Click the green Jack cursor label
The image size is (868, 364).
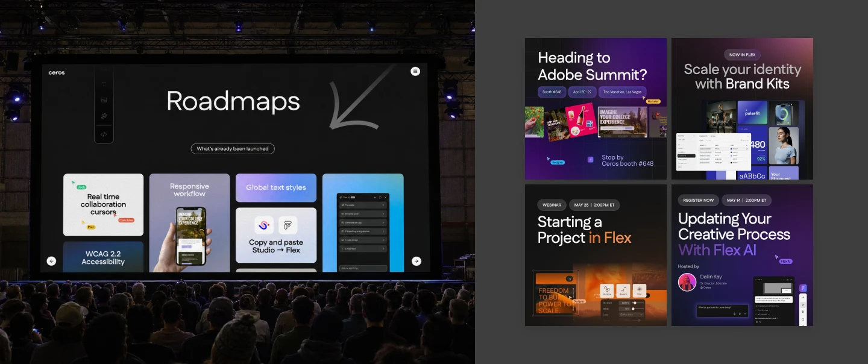81,187
